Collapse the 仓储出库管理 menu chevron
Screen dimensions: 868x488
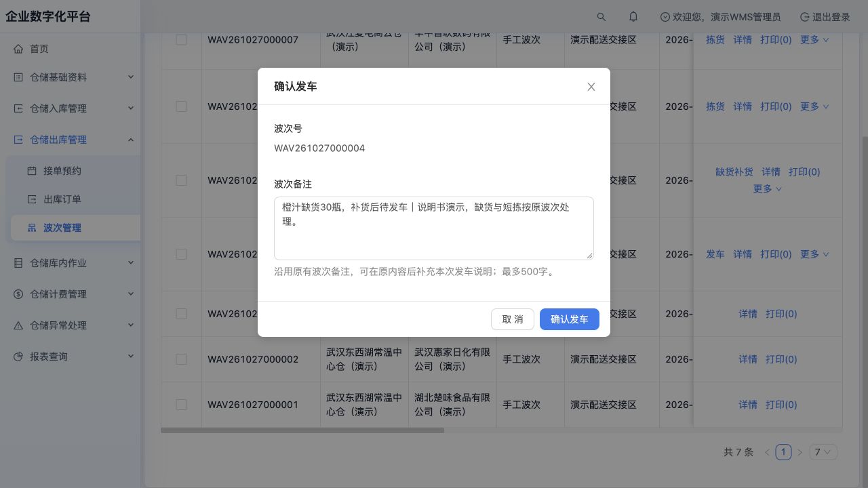tap(131, 140)
